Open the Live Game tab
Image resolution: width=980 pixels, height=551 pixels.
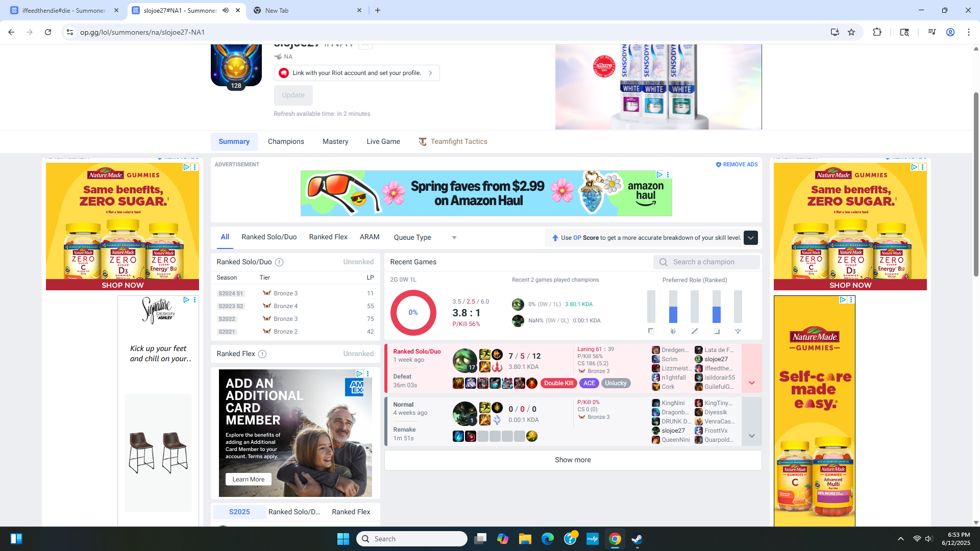point(383,142)
